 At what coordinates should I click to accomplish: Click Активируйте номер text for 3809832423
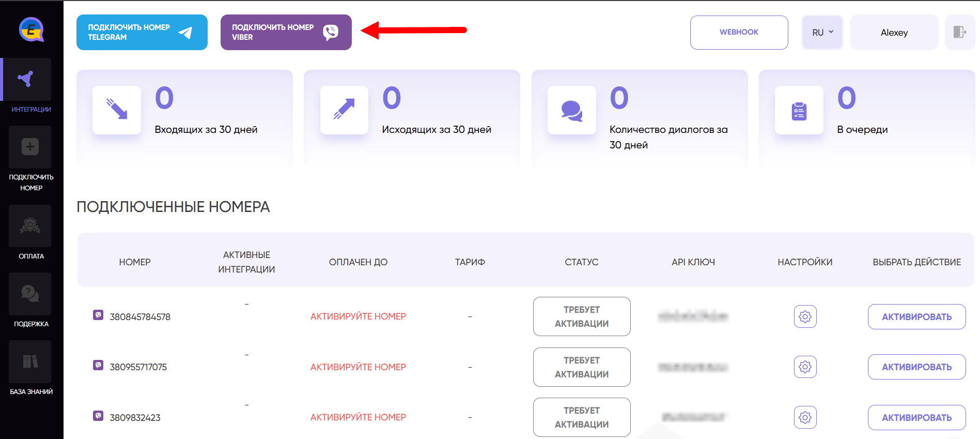(358, 417)
